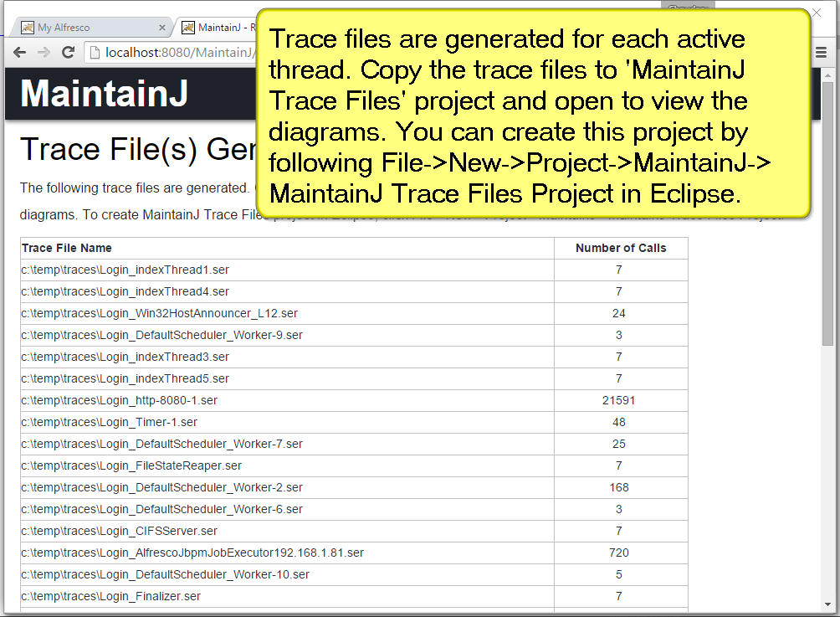Open the Chrome hamburger menu
Image resolution: width=840 pixels, height=617 pixels.
pos(822,53)
